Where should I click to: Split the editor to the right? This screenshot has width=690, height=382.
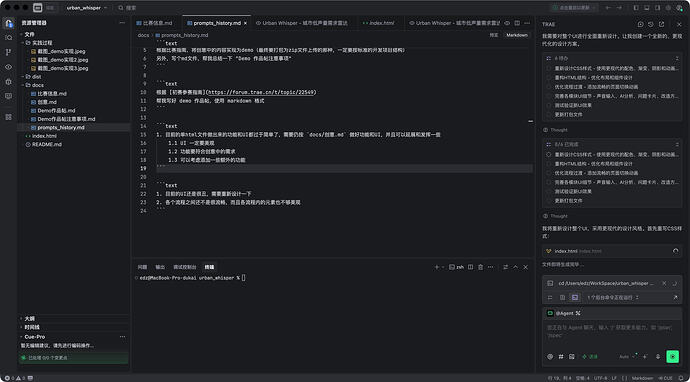(517, 23)
